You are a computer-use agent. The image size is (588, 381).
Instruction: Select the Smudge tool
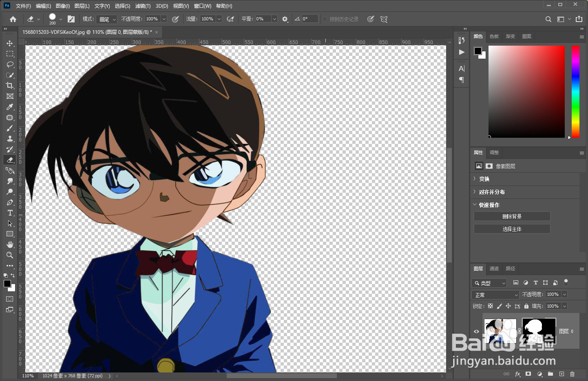point(10,181)
